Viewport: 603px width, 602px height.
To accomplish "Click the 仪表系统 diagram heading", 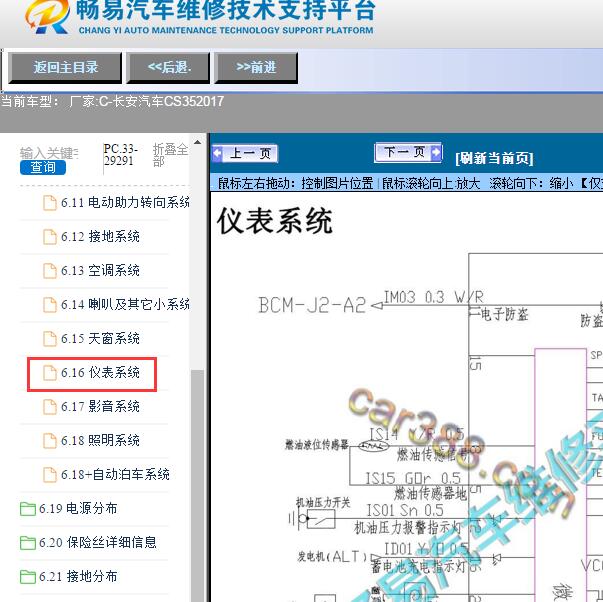I will click(275, 221).
